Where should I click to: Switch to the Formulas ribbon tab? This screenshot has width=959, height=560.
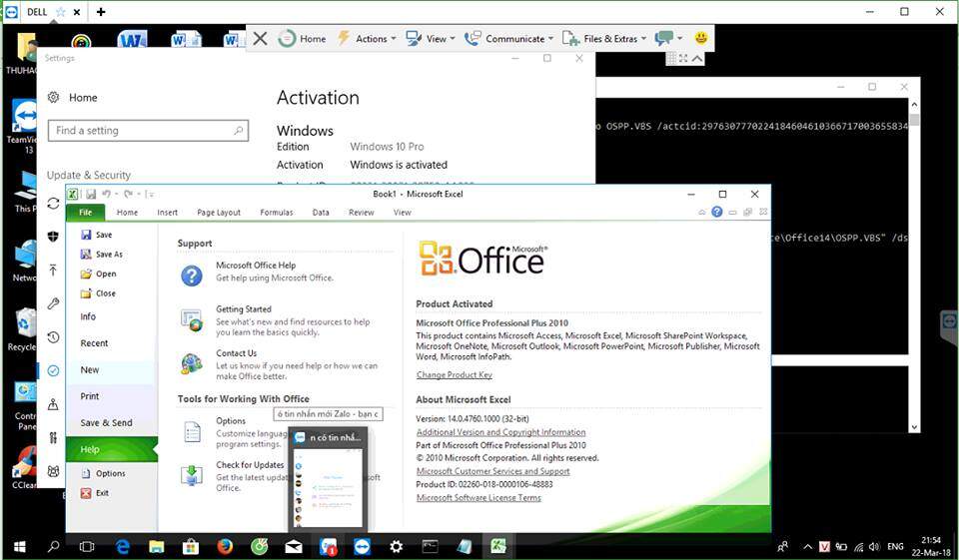(x=277, y=213)
